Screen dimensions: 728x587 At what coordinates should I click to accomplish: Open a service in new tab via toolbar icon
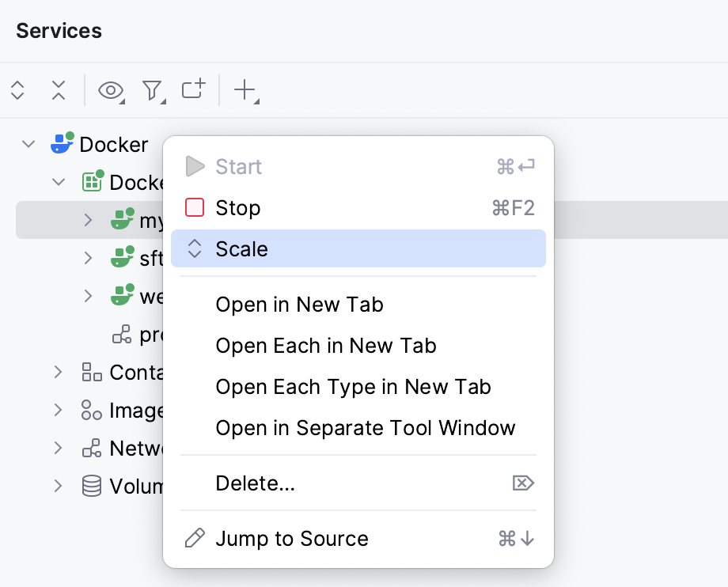(191, 90)
